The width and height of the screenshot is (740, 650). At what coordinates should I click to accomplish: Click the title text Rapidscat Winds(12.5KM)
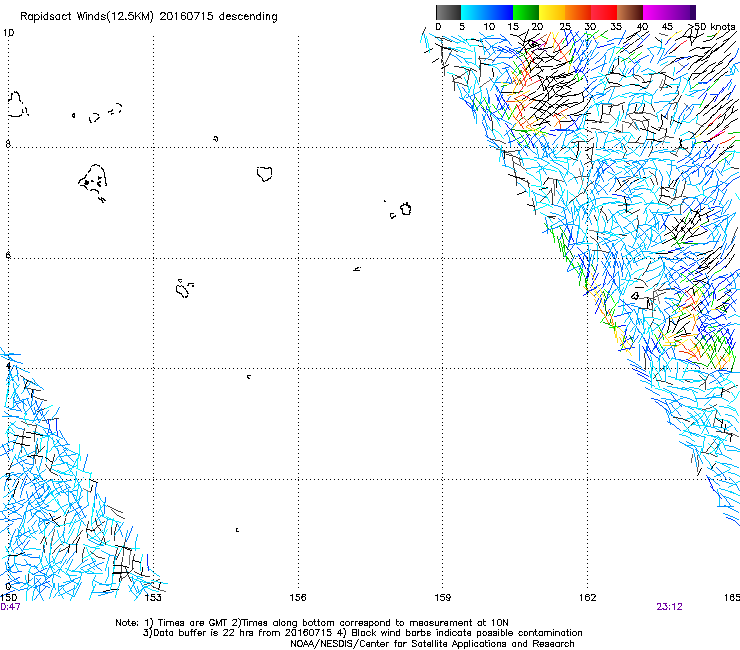point(87,17)
